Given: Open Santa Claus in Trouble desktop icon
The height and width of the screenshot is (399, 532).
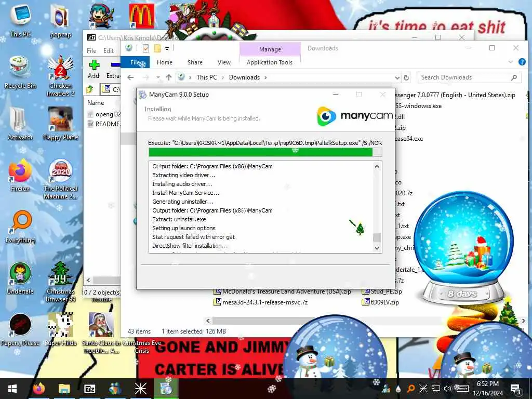Looking at the screenshot, I should pos(101,333).
